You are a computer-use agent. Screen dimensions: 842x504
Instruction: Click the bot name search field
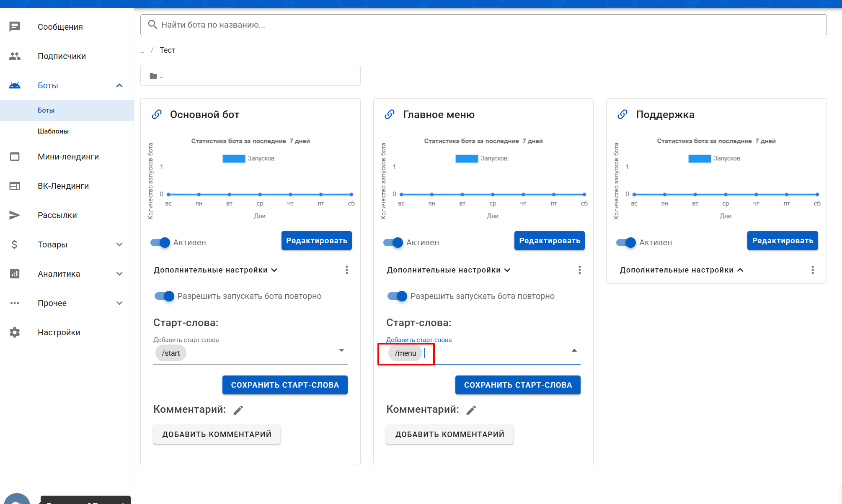coord(483,25)
